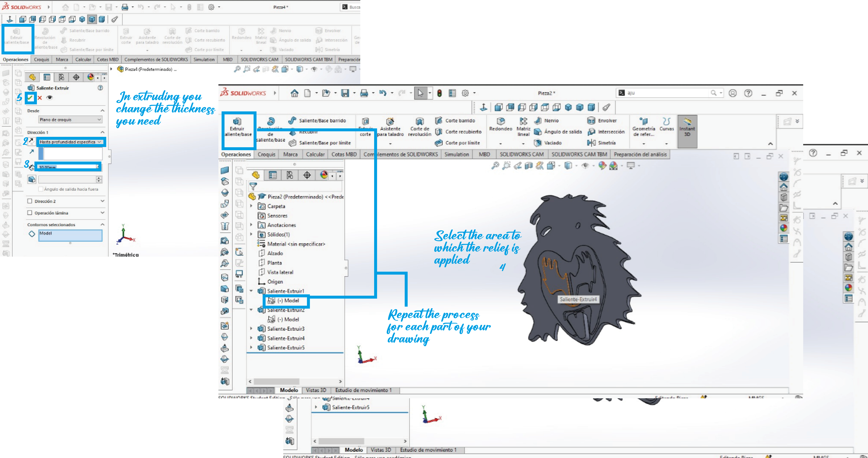Expand the Carpeta node in Pieza2 tree
Screen dimensions: 868x458
pyautogui.click(x=251, y=206)
